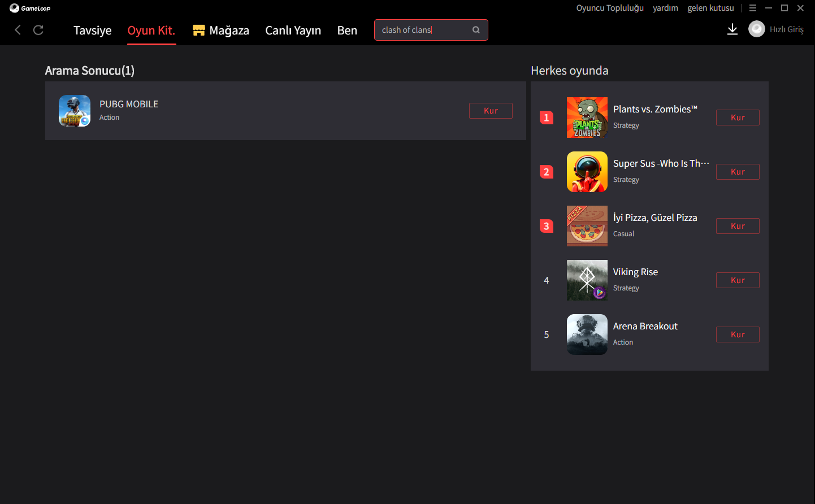Image resolution: width=815 pixels, height=504 pixels.
Task: Install Viking Rise with Kur button
Action: click(738, 280)
